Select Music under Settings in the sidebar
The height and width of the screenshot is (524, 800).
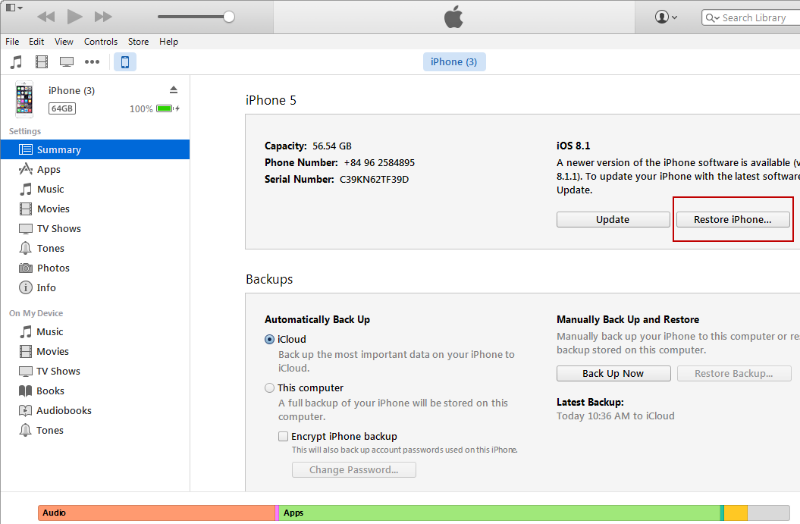point(95,189)
